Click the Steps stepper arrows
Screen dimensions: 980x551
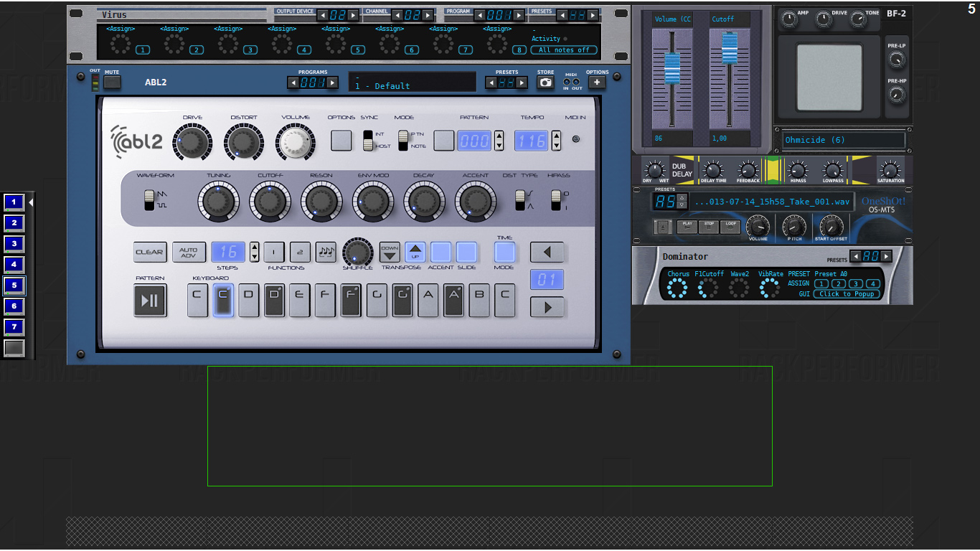pos(254,252)
